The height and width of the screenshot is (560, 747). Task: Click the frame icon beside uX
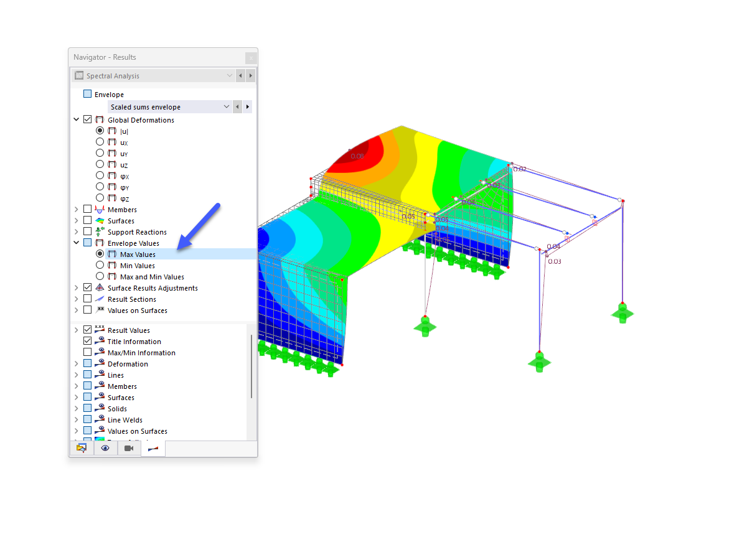click(x=112, y=142)
